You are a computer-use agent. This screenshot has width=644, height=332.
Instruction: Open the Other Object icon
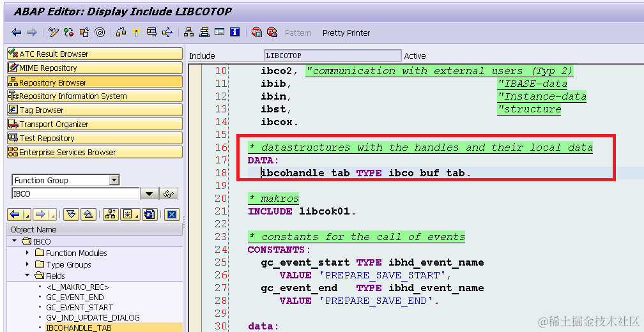[84, 33]
